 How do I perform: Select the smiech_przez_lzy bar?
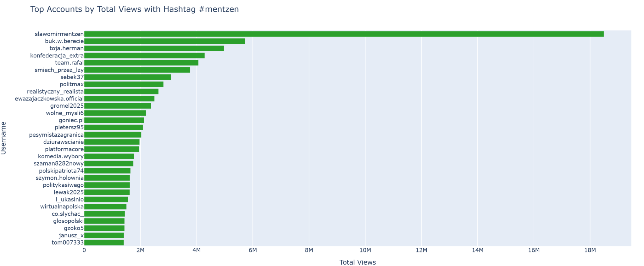(137, 70)
